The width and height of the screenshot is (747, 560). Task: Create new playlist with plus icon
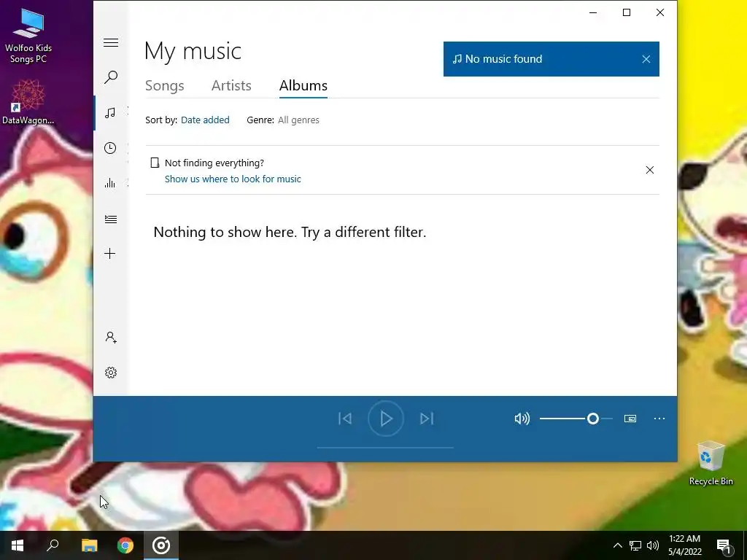[110, 253]
